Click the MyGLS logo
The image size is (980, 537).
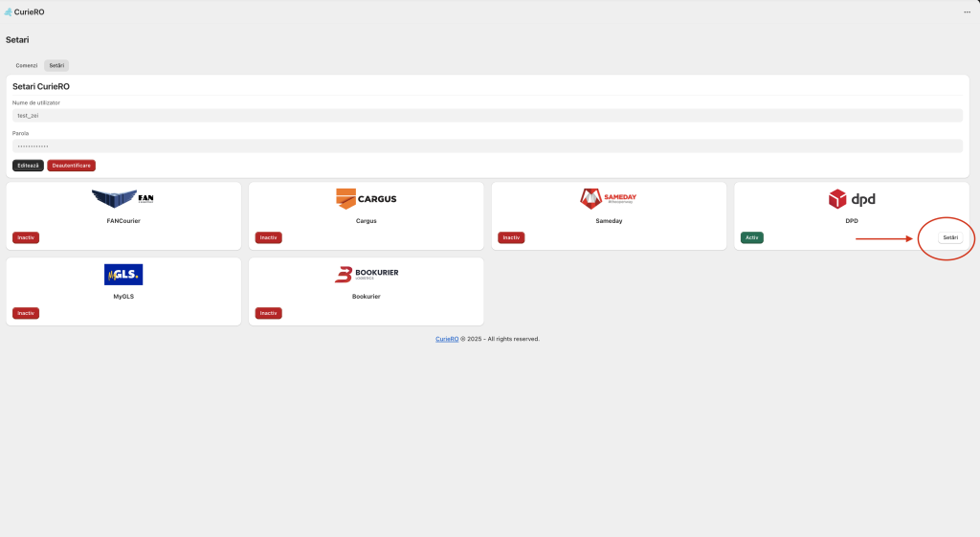tap(123, 275)
